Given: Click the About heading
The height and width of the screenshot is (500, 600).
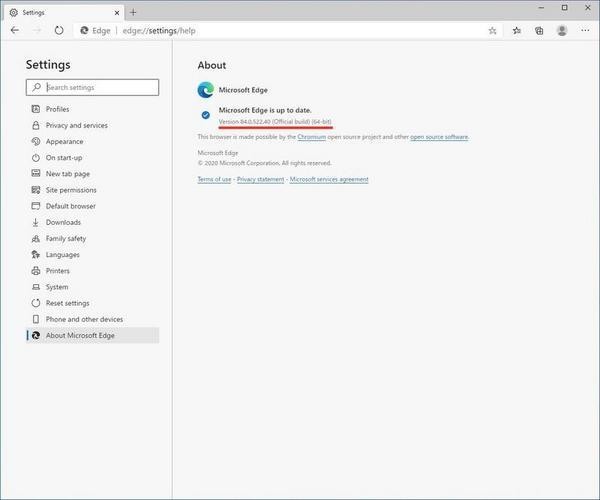Looking at the screenshot, I should click(212, 65).
